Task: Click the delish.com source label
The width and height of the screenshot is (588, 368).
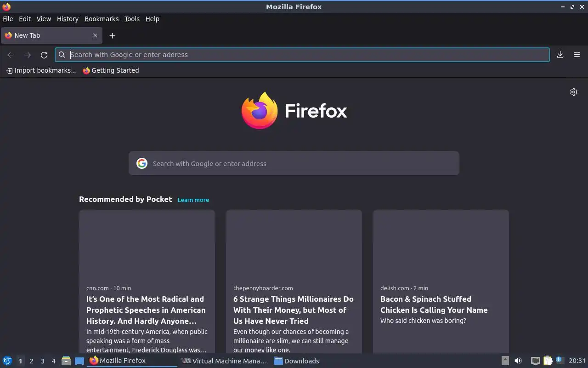Action: pyautogui.click(x=395, y=288)
